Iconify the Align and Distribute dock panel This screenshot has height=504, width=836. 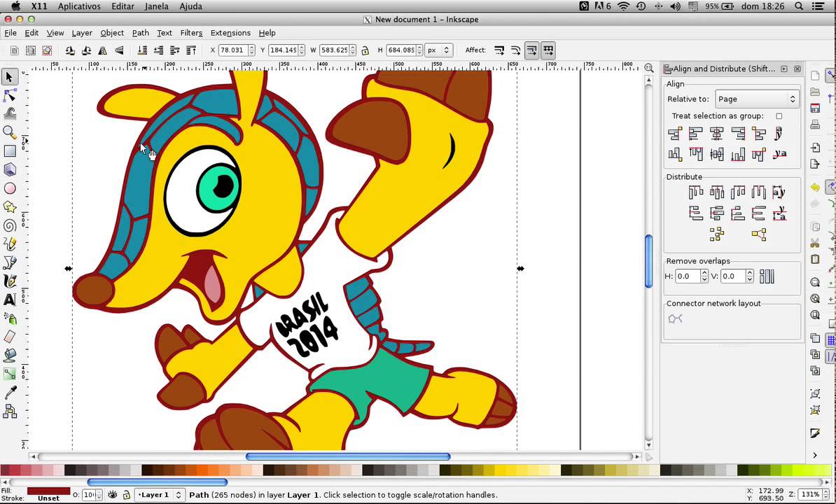(783, 69)
